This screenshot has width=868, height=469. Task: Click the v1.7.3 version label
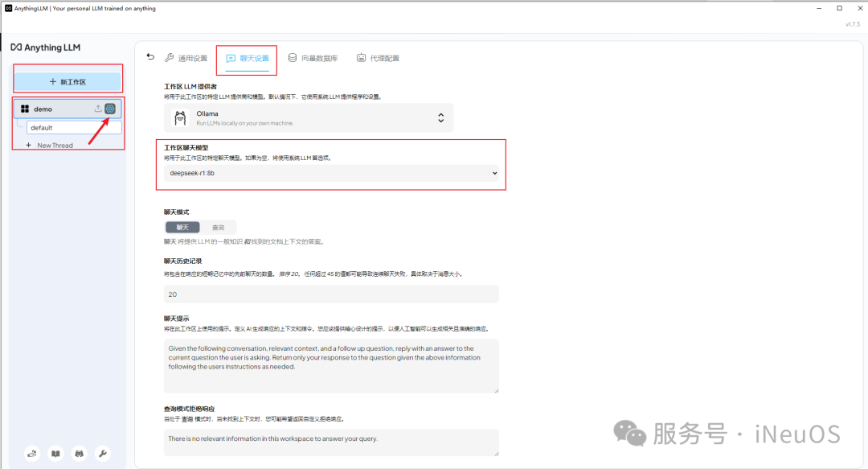[853, 24]
